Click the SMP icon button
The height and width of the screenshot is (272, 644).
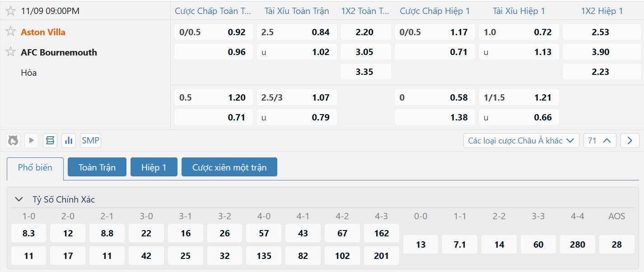tap(90, 140)
